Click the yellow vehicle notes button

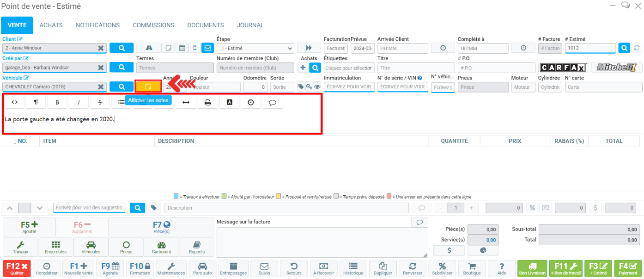coord(148,87)
